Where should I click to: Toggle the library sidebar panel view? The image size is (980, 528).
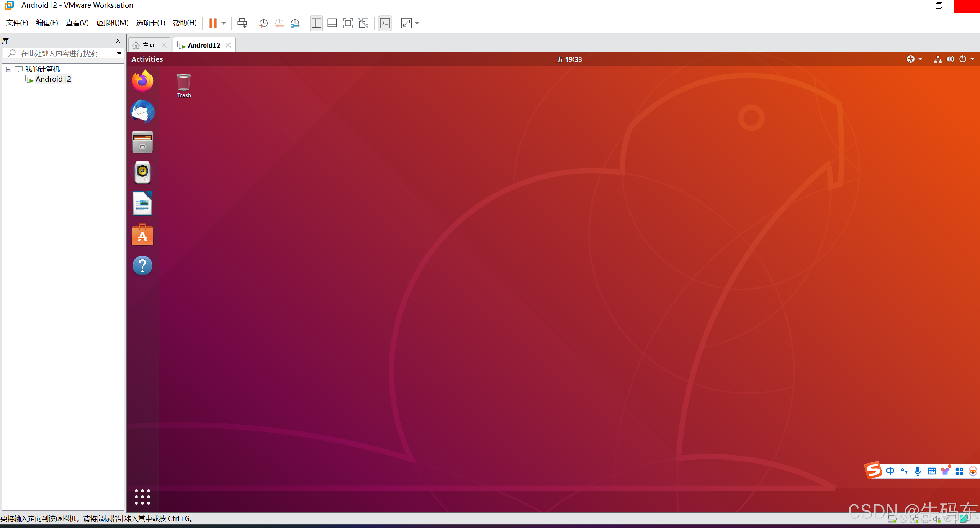pos(316,23)
